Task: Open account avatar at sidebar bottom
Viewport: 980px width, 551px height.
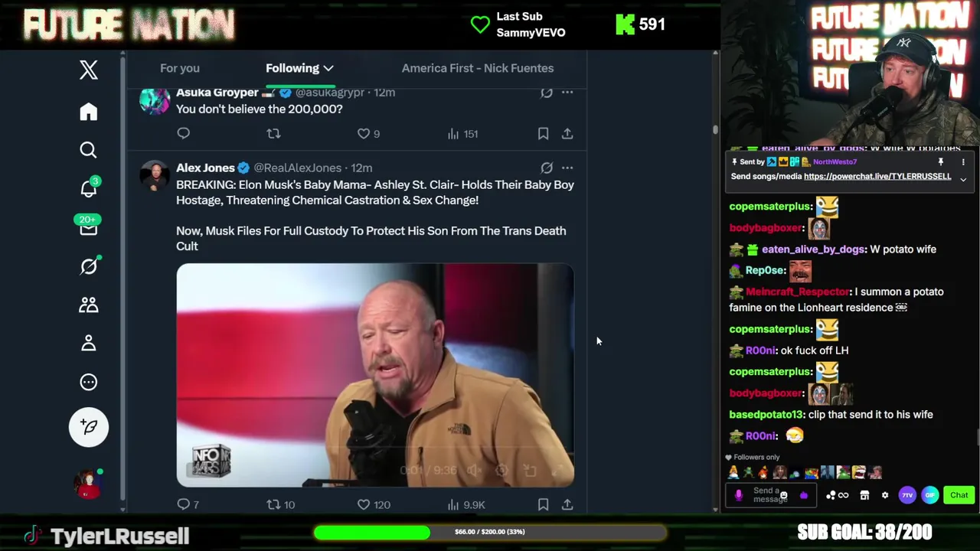Action: (87, 485)
